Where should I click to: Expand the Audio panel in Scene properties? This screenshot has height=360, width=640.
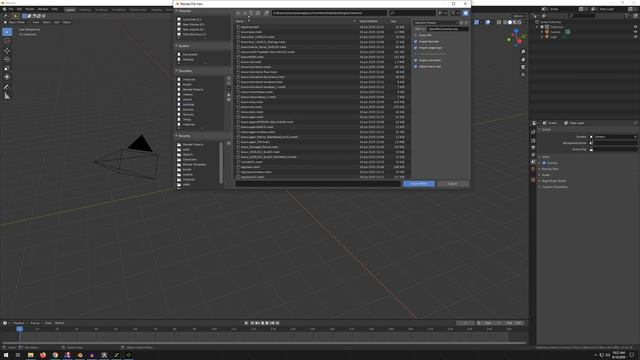coord(546,175)
